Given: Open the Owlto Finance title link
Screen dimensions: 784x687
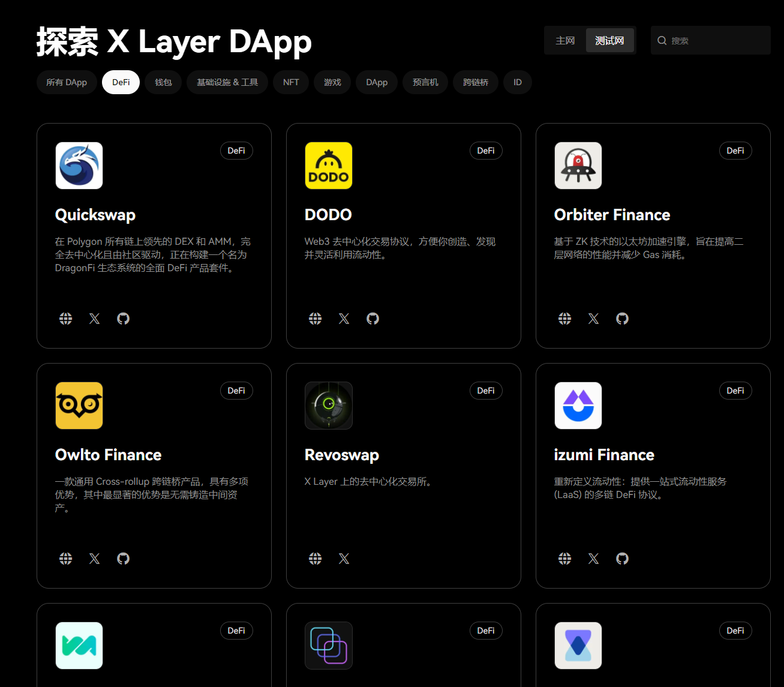Looking at the screenshot, I should click(x=109, y=455).
